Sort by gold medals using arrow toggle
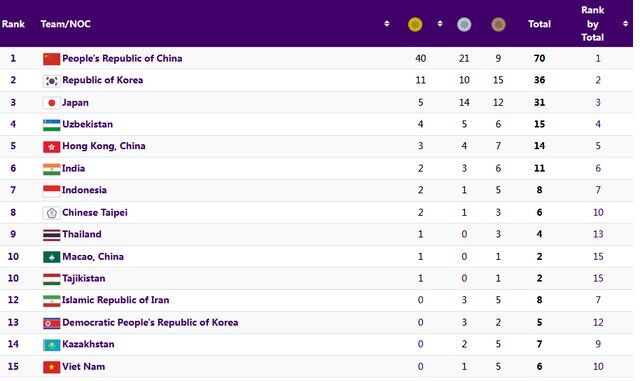The width and height of the screenshot is (640, 381). point(440,24)
